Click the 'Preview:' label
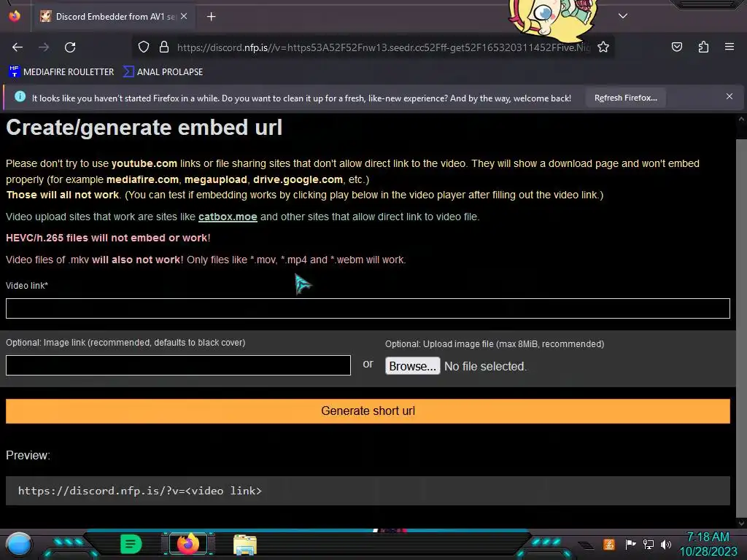This screenshot has height=560, width=747. point(28,455)
